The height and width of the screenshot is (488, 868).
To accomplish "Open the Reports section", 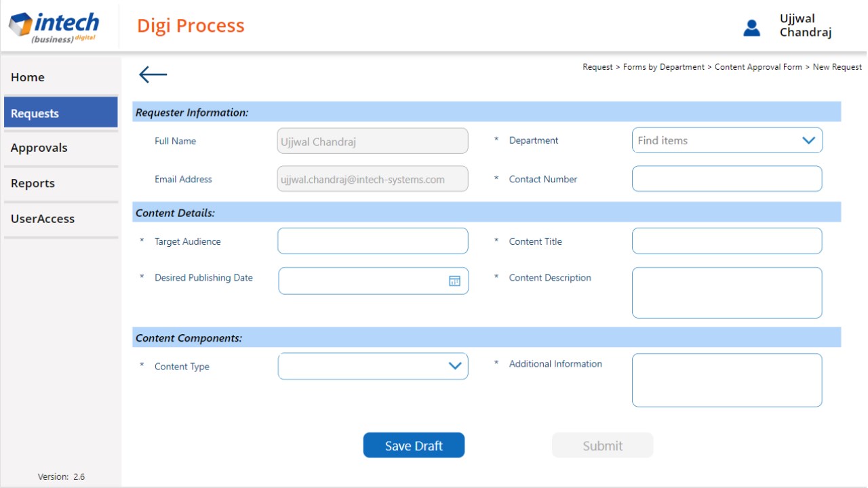I will coord(61,183).
